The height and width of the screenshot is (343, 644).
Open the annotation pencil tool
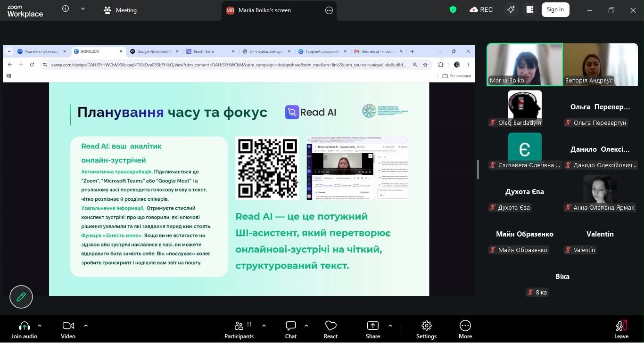pos(21,297)
